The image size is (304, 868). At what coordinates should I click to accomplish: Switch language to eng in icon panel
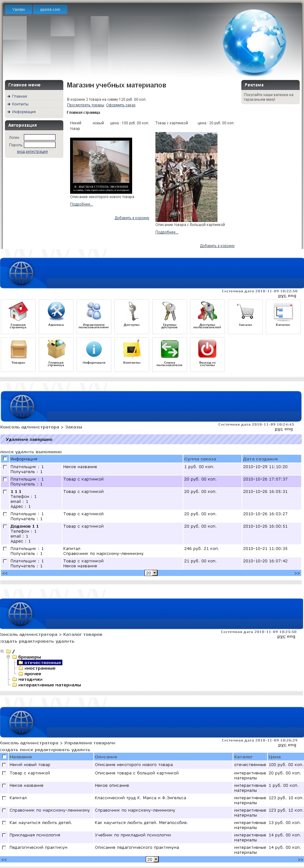(292, 296)
